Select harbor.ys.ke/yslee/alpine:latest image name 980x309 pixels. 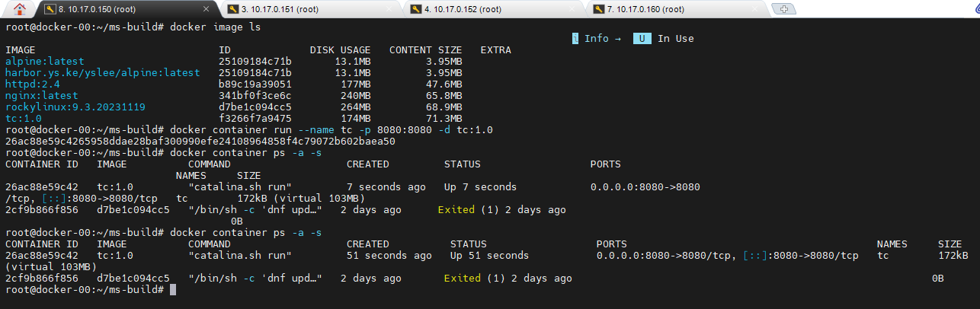coord(103,72)
